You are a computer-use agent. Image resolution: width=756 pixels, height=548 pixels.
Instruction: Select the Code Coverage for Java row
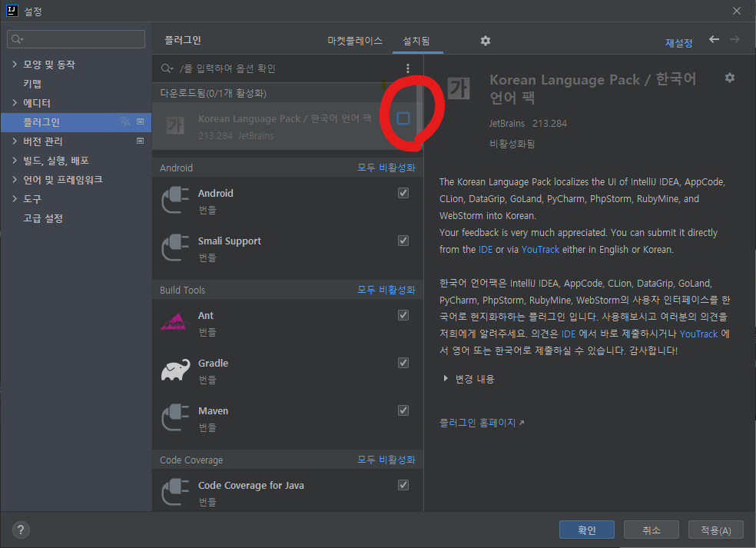[x=287, y=492]
